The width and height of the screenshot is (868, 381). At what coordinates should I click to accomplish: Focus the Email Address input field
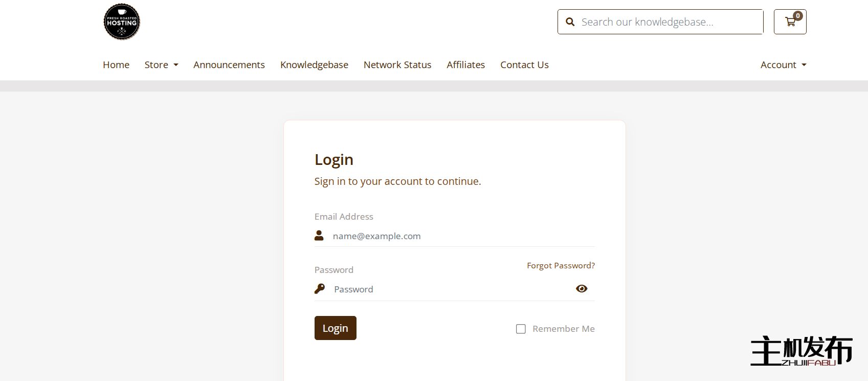click(x=460, y=236)
